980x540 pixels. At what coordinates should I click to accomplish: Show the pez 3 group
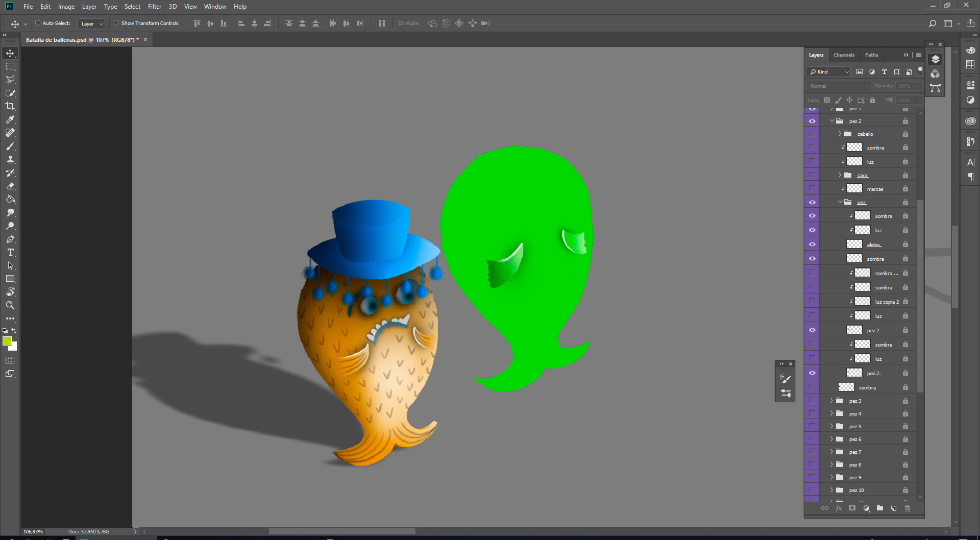tap(812, 401)
